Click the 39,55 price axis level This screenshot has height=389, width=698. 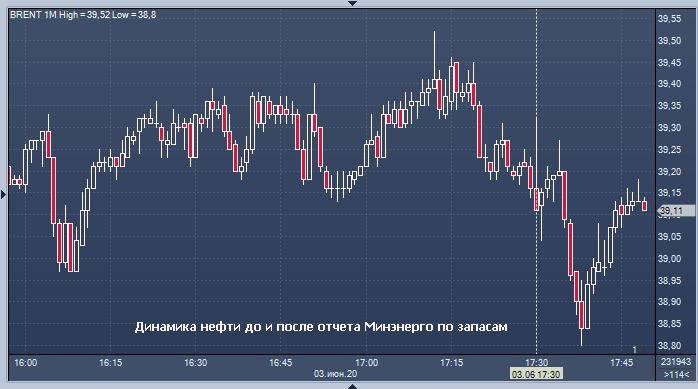click(670, 19)
